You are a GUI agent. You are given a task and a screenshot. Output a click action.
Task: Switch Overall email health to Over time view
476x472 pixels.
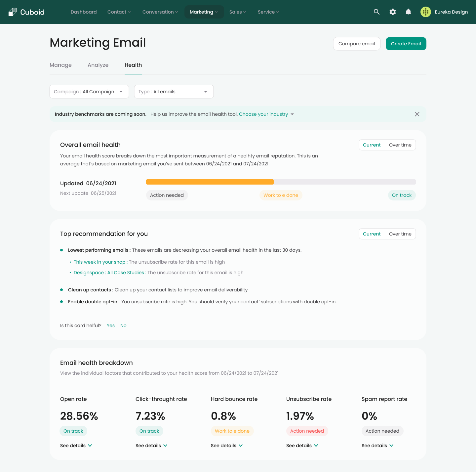coord(400,145)
